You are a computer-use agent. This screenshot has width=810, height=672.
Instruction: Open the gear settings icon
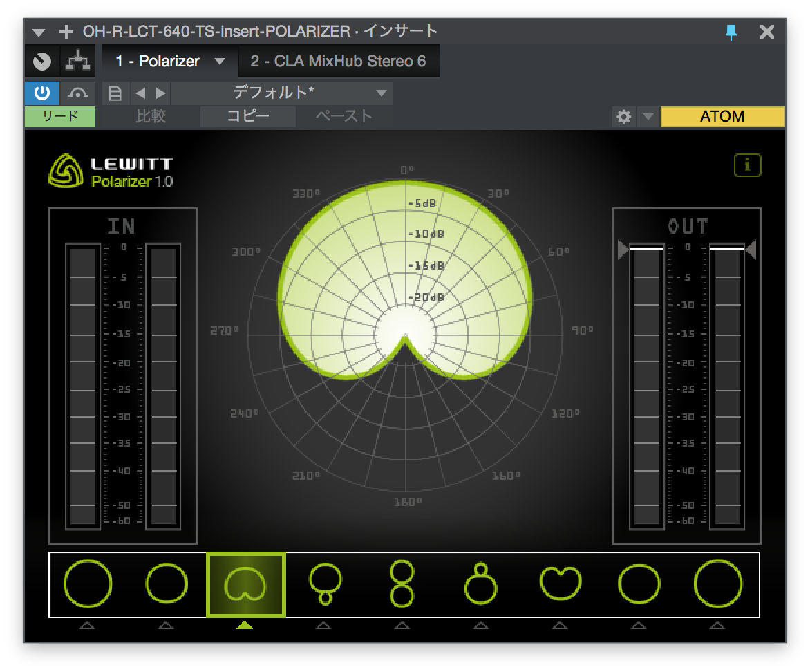pyautogui.click(x=624, y=116)
